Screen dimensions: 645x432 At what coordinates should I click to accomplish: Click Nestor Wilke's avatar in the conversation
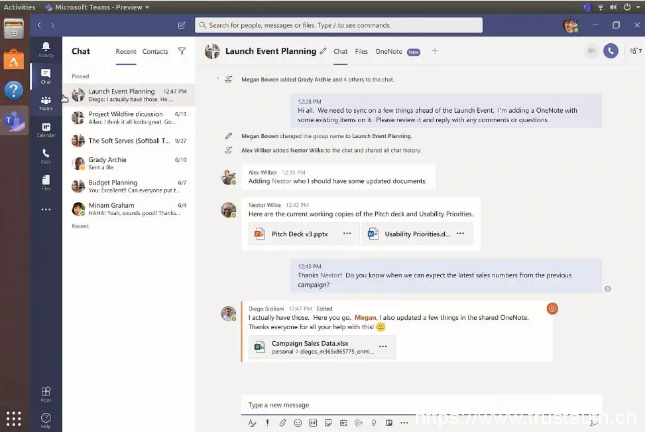pyautogui.click(x=229, y=210)
